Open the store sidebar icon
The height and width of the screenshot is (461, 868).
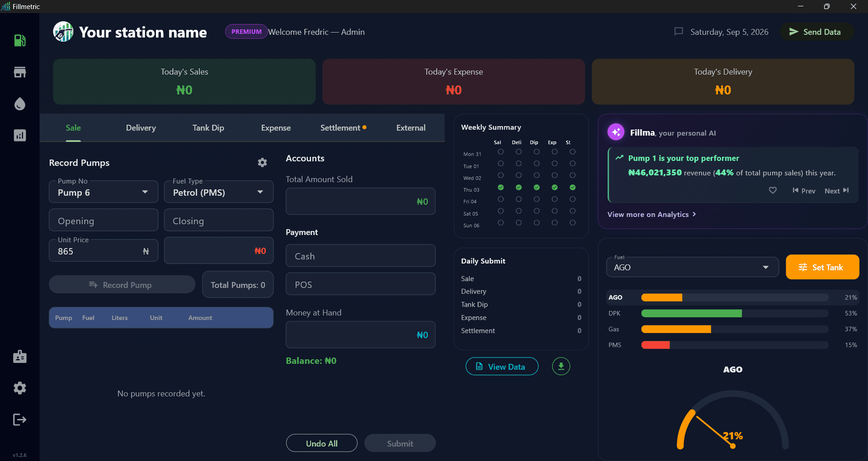click(x=20, y=72)
